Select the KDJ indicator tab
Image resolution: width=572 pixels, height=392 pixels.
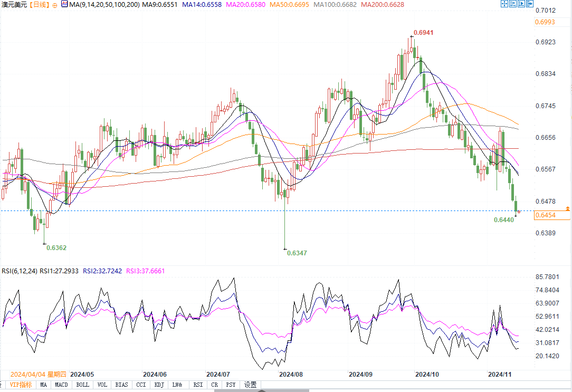(x=159, y=385)
